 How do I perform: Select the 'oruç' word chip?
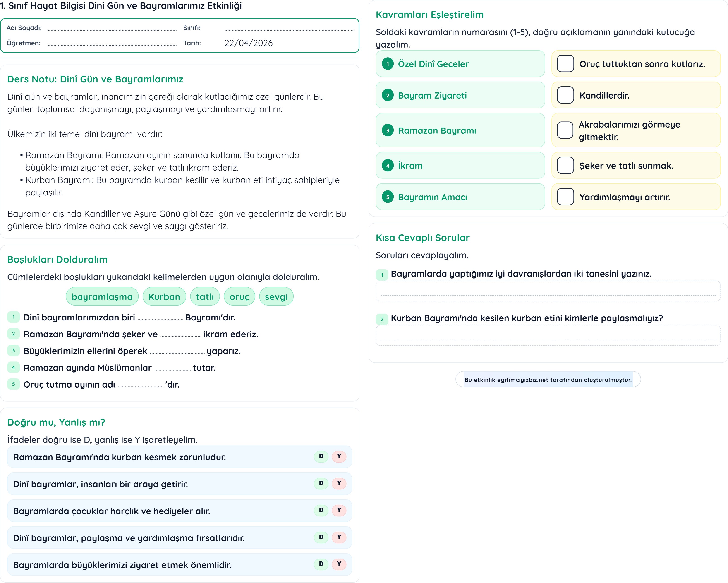click(x=239, y=297)
